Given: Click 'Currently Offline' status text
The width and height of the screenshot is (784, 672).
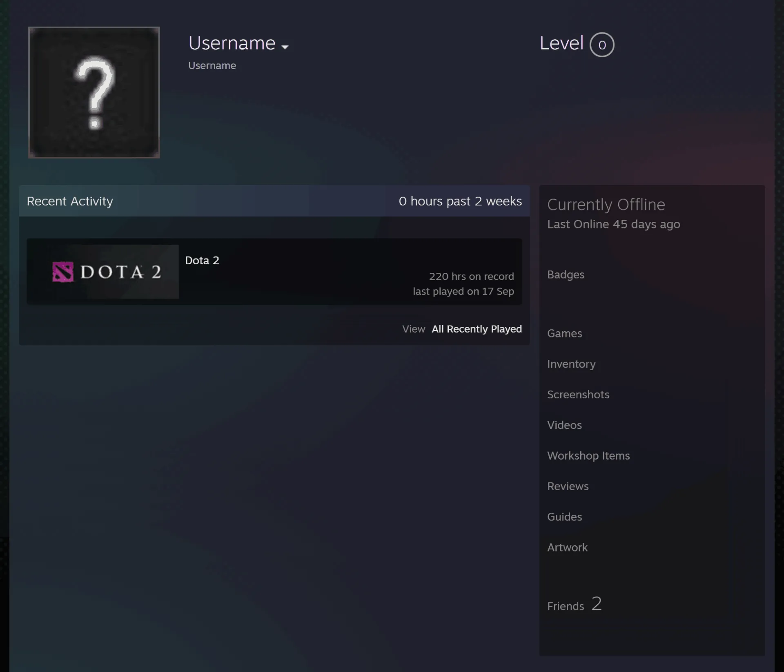Looking at the screenshot, I should 606,205.
